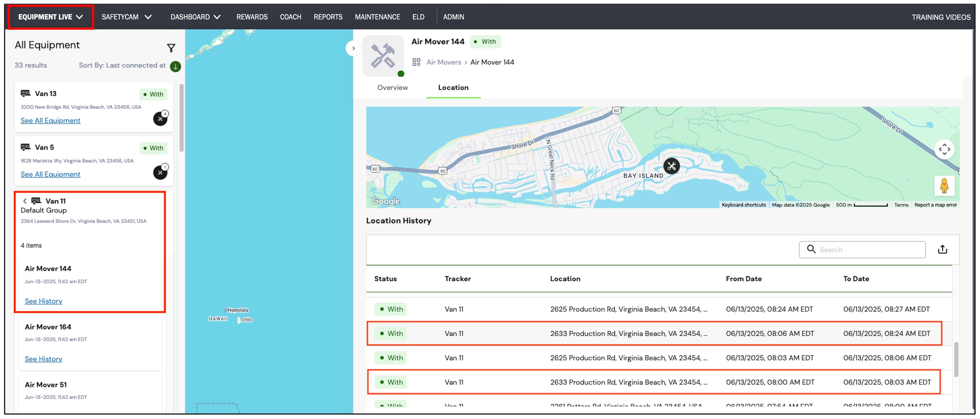The image size is (980, 419).
Task: Click the Status column header
Action: 385,279
